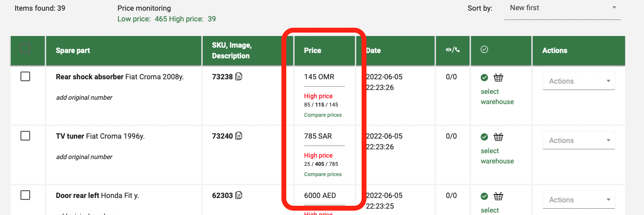Open the Sort by 'New first' dropdown
This screenshot has width=644, height=215.
tap(562, 8)
